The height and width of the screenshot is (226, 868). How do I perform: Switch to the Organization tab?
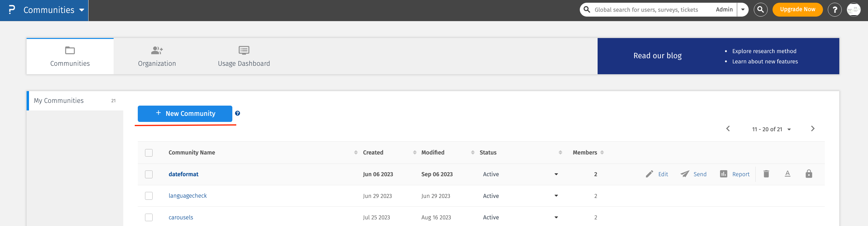(x=157, y=56)
